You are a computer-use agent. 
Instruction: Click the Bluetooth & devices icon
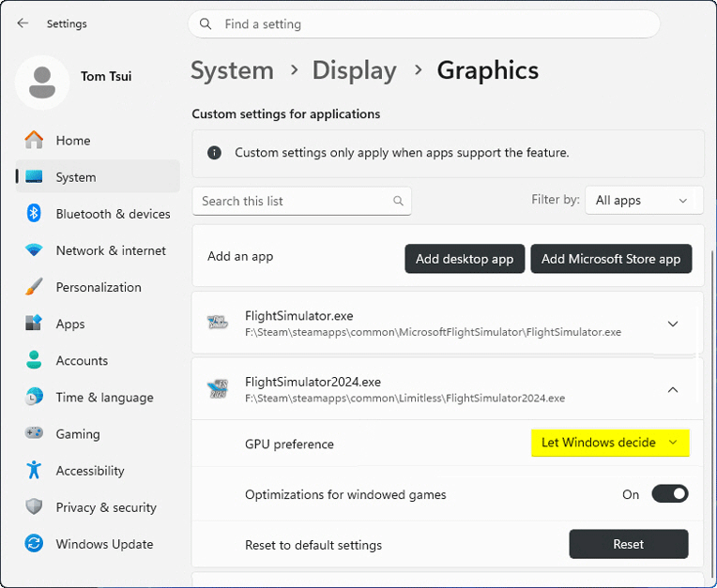[x=35, y=214]
